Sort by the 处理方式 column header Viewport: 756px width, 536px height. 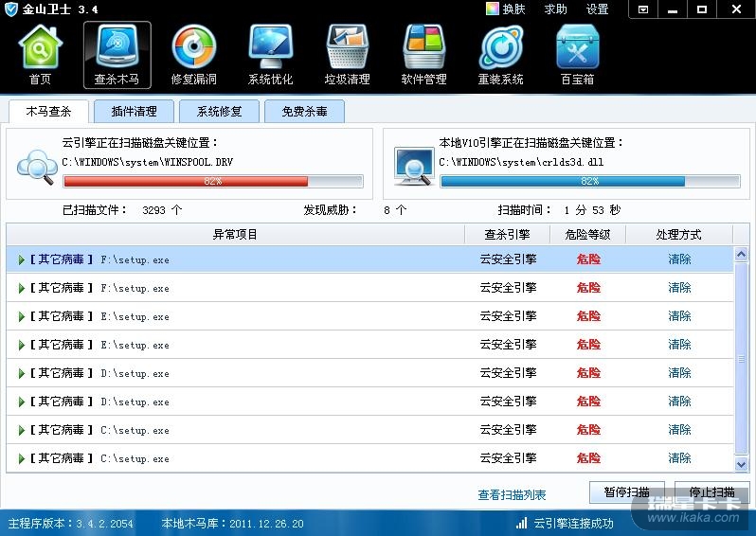(679, 235)
